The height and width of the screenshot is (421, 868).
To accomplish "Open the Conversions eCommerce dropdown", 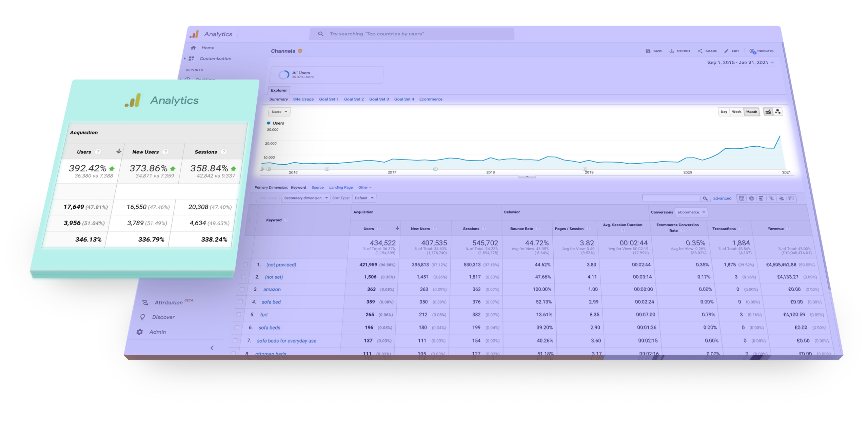I will pos(691,212).
